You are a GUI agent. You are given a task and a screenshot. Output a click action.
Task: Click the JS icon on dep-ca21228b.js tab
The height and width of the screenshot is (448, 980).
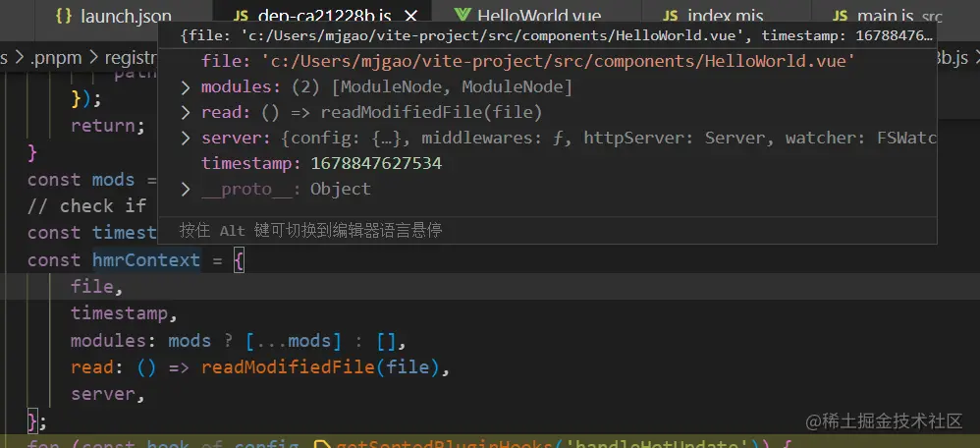pyautogui.click(x=242, y=17)
